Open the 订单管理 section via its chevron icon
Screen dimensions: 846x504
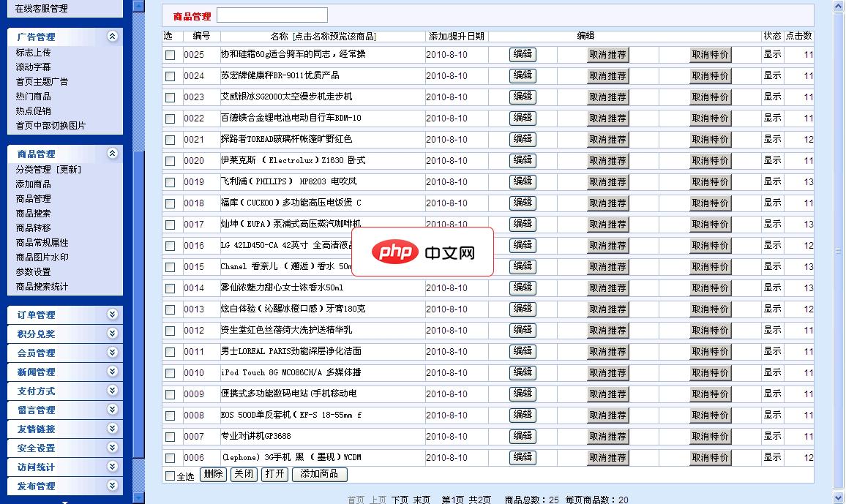coord(112,314)
